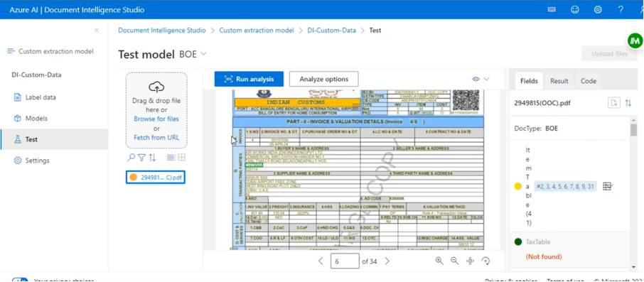Image resolution: width=644 pixels, height=282 pixels.
Task: Expand the BOE model dropdown
Action: pyautogui.click(x=193, y=54)
